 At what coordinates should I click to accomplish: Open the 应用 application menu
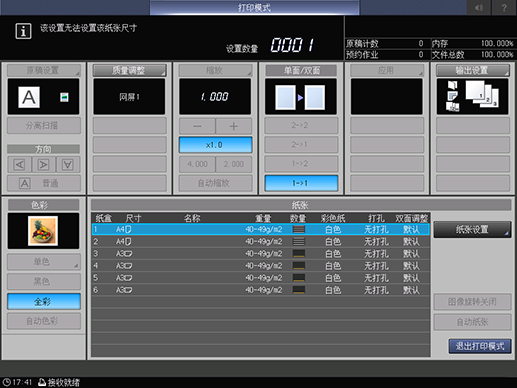387,70
